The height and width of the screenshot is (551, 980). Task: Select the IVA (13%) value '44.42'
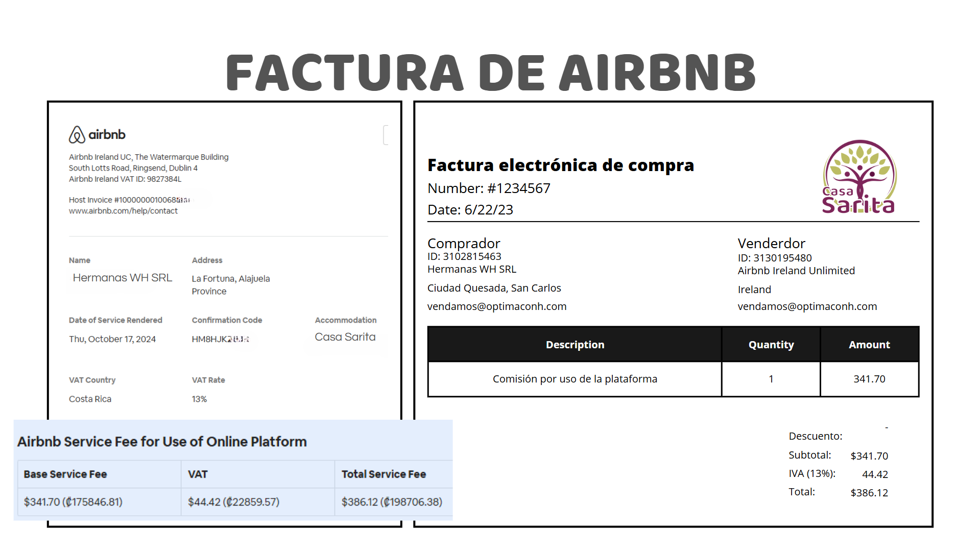point(875,474)
